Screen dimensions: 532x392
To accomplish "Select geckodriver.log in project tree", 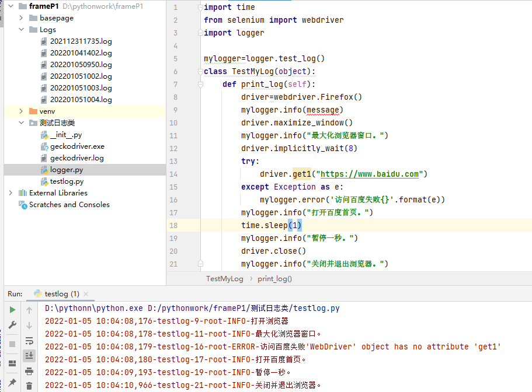I will pyautogui.click(x=77, y=158).
